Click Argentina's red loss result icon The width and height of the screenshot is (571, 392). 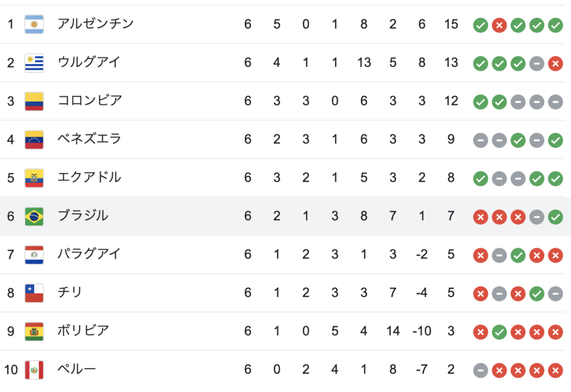[x=499, y=25]
